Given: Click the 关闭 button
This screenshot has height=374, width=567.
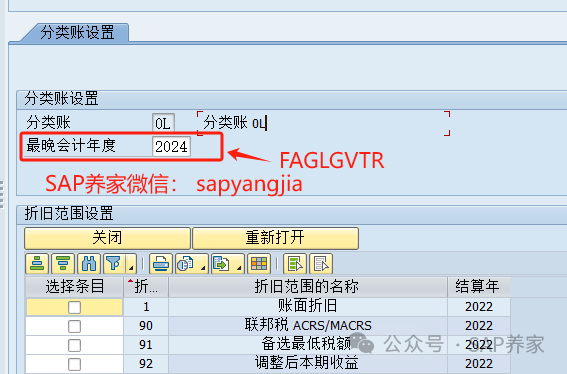Looking at the screenshot, I should [x=107, y=238].
